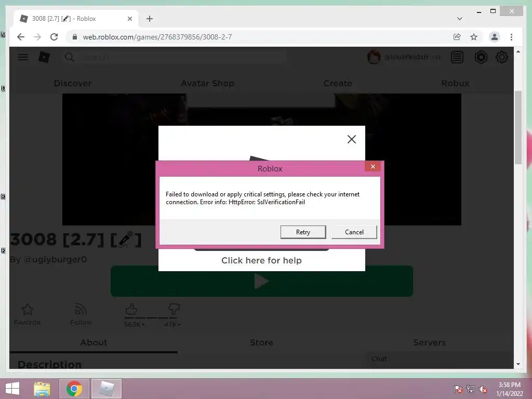The image size is (532, 399).
Task: Open the creator link @uglyburger0
Action: click(x=55, y=260)
